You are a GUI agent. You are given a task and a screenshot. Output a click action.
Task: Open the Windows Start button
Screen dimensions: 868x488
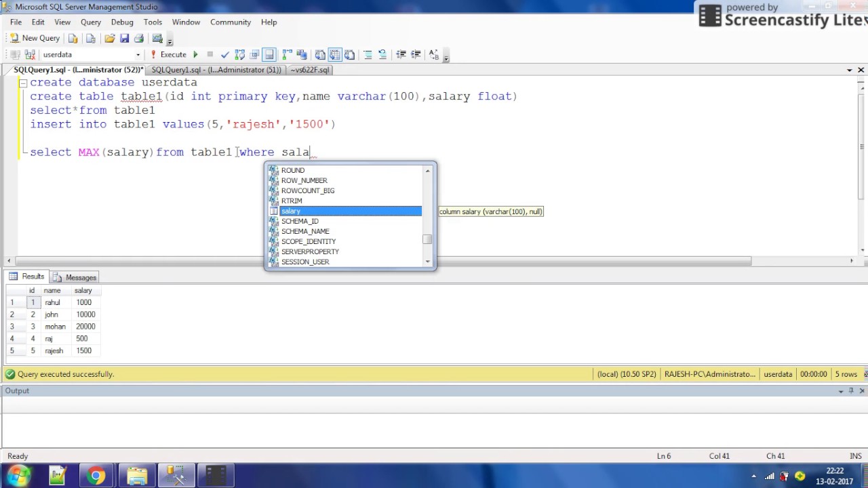19,476
